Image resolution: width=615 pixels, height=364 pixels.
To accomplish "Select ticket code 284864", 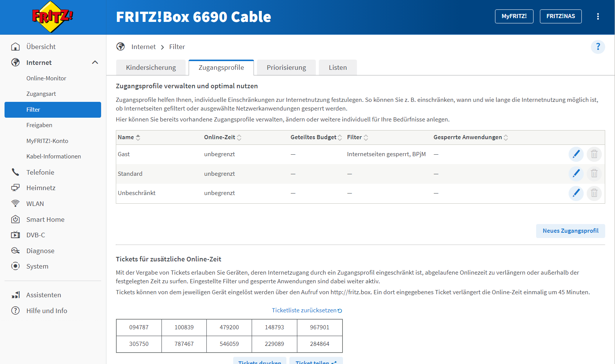I will 320,344.
